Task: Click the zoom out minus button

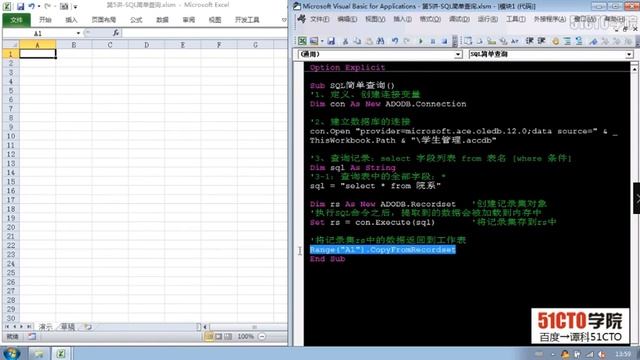Action: (262, 336)
